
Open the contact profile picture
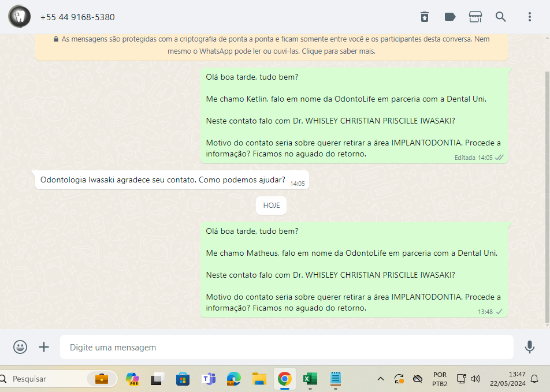[20, 17]
